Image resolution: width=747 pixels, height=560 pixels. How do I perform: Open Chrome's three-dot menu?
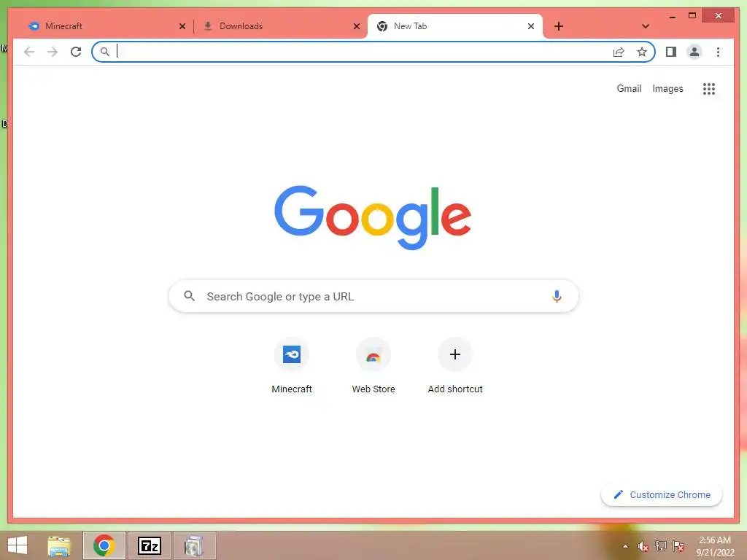[718, 52]
